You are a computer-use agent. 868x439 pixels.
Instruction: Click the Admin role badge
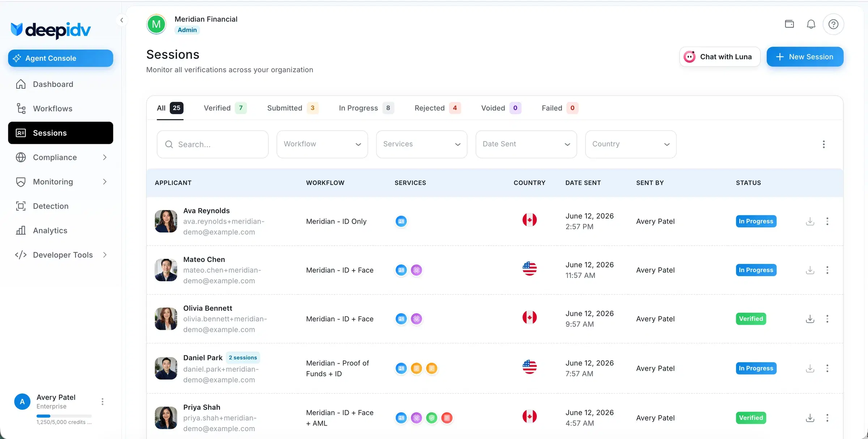[x=187, y=30]
